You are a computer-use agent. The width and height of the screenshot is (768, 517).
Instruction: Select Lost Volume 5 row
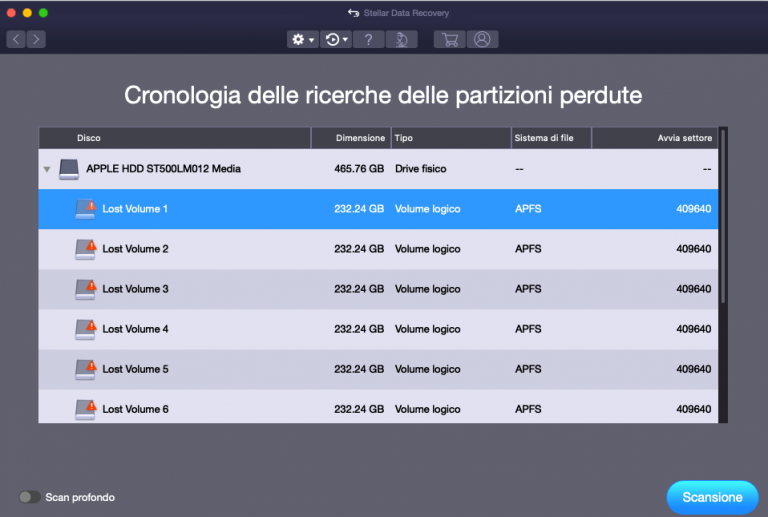coord(378,370)
